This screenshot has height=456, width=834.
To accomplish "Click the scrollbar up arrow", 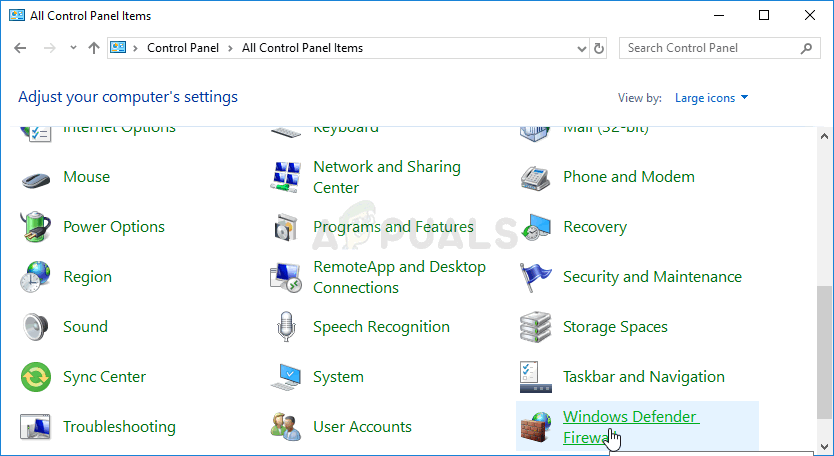I will (x=824, y=136).
